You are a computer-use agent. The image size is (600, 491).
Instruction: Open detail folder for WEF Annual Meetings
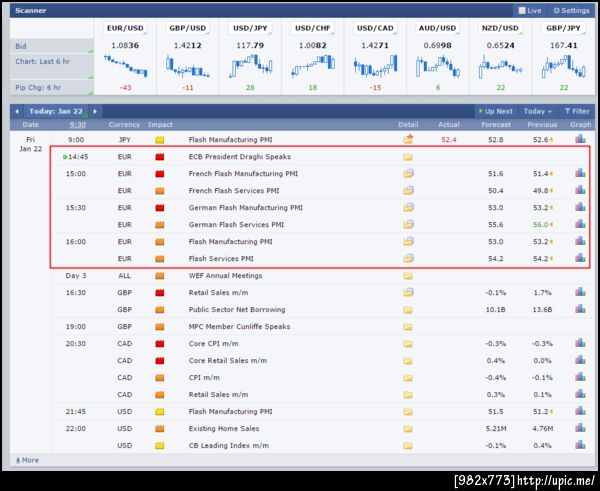tap(408, 276)
